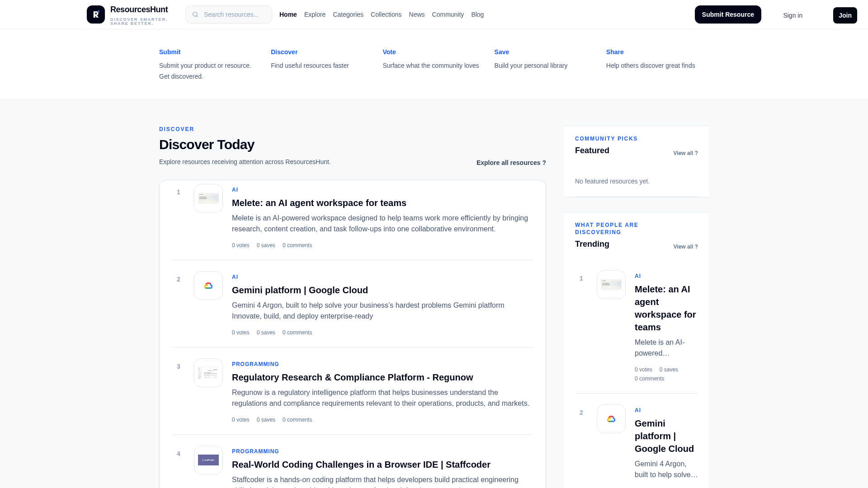This screenshot has height=488, width=868.
Task: Click "0 votes" under Gemini platform in Discover list
Action: tap(241, 333)
